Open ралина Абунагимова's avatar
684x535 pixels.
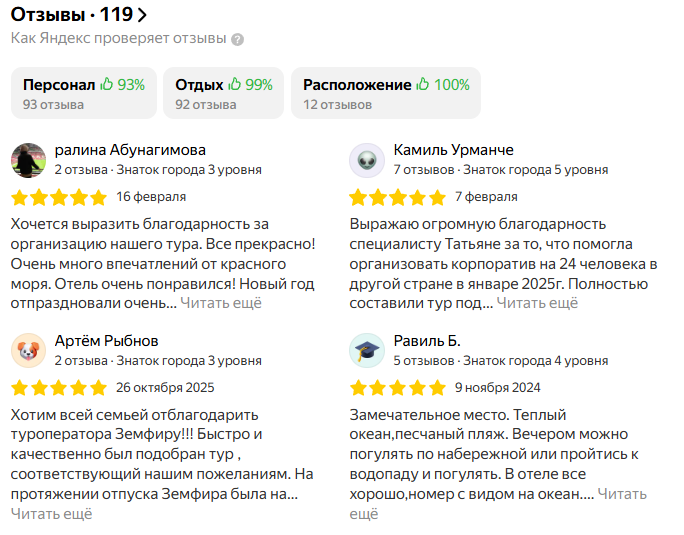point(29,160)
